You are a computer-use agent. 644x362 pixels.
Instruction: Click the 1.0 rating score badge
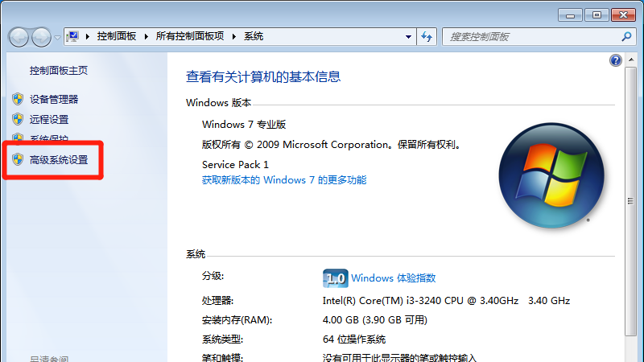335,278
